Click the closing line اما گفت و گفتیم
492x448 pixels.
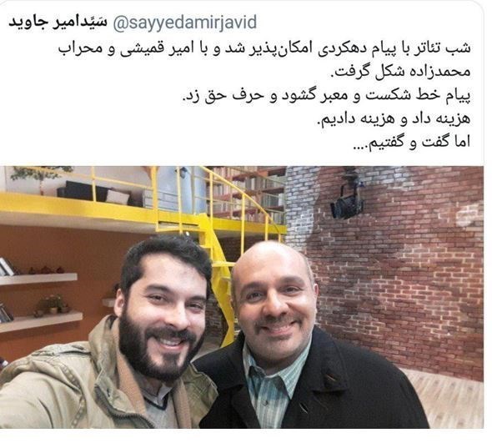(412, 142)
